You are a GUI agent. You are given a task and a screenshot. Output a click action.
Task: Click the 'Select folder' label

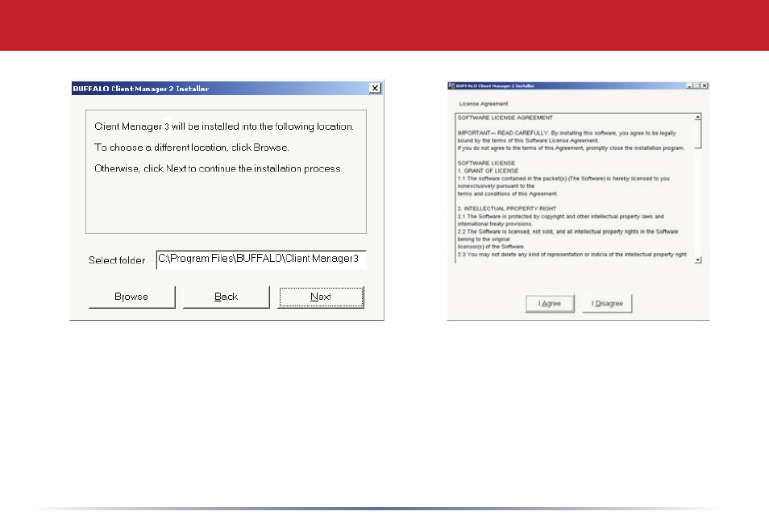[x=117, y=260]
